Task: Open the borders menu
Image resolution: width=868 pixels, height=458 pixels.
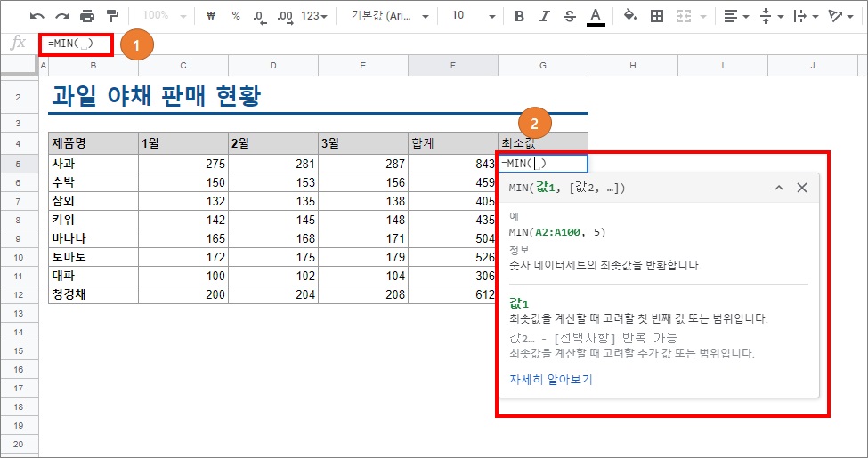Action: [657, 16]
